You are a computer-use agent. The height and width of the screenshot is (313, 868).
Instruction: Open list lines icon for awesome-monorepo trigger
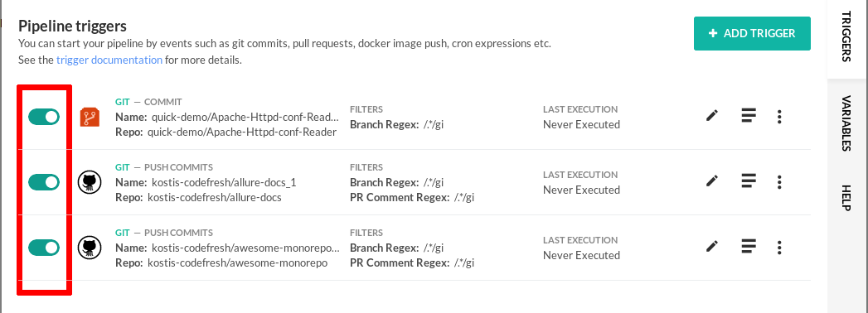pyautogui.click(x=749, y=247)
